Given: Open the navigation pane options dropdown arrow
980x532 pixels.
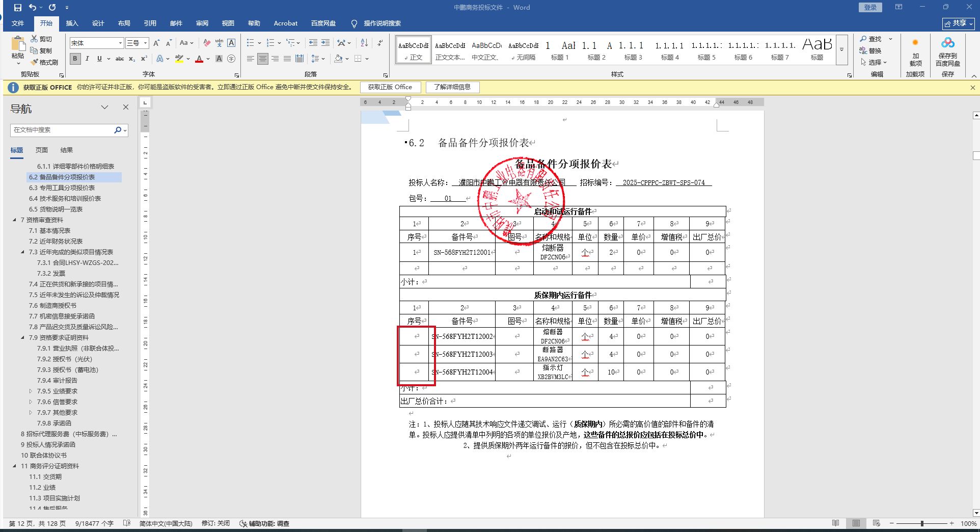Looking at the screenshot, I should [x=104, y=108].
